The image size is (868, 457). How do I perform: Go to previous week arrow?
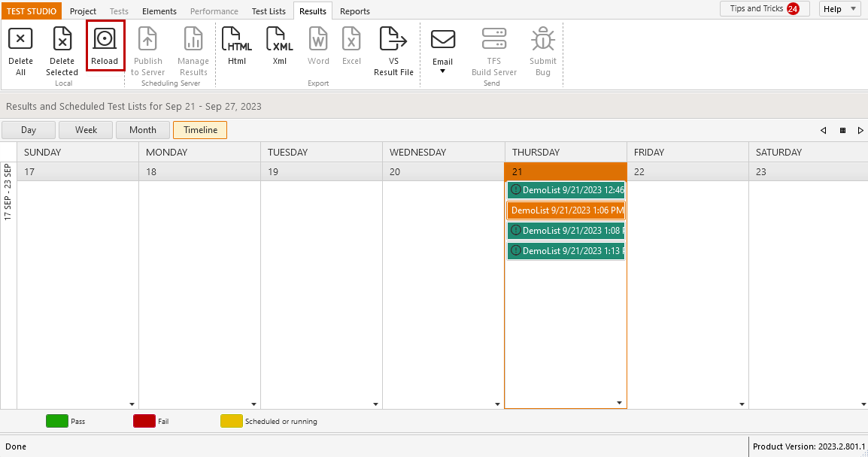(x=823, y=131)
